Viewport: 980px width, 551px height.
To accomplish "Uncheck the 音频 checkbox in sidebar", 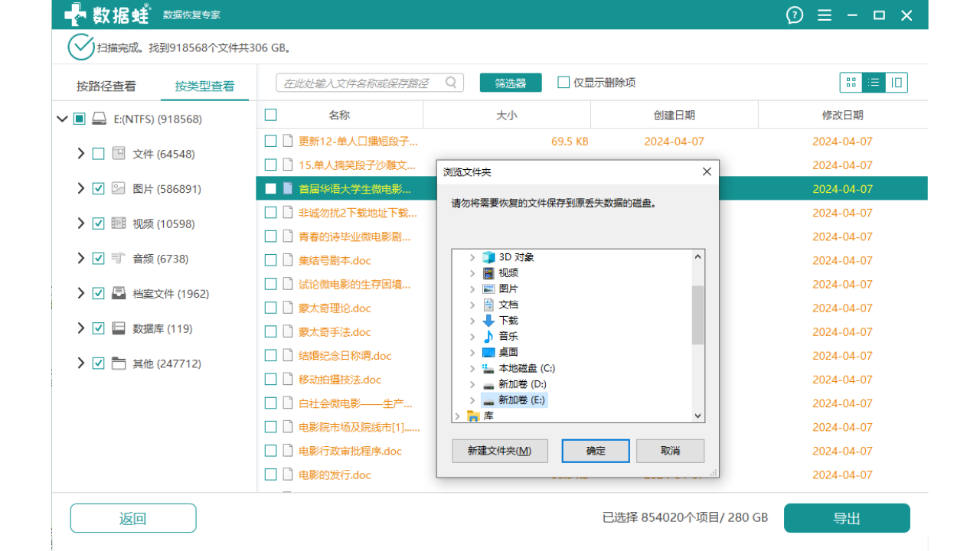I will (x=98, y=258).
